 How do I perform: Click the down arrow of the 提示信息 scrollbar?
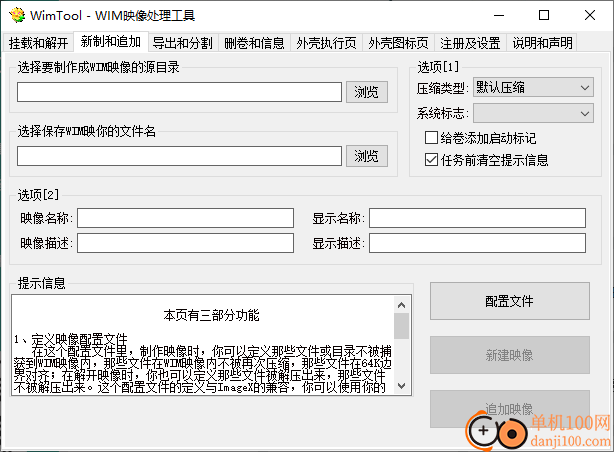tap(401, 386)
